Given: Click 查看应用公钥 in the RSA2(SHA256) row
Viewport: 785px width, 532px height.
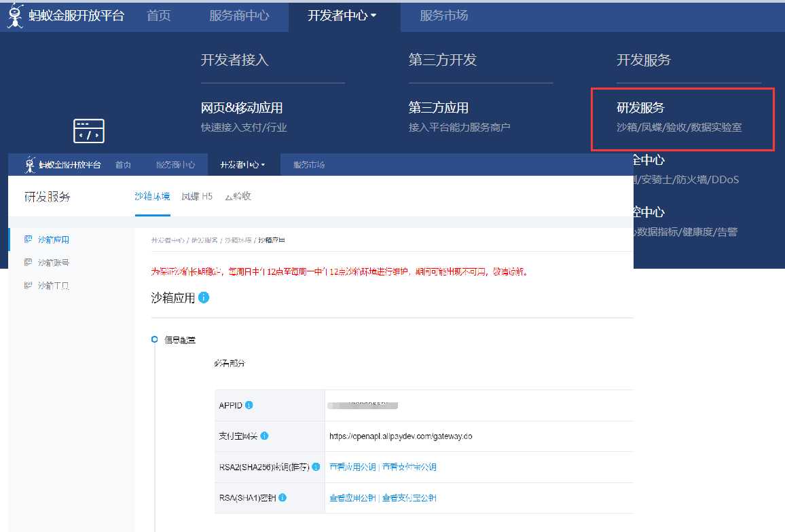Looking at the screenshot, I should tap(352, 467).
